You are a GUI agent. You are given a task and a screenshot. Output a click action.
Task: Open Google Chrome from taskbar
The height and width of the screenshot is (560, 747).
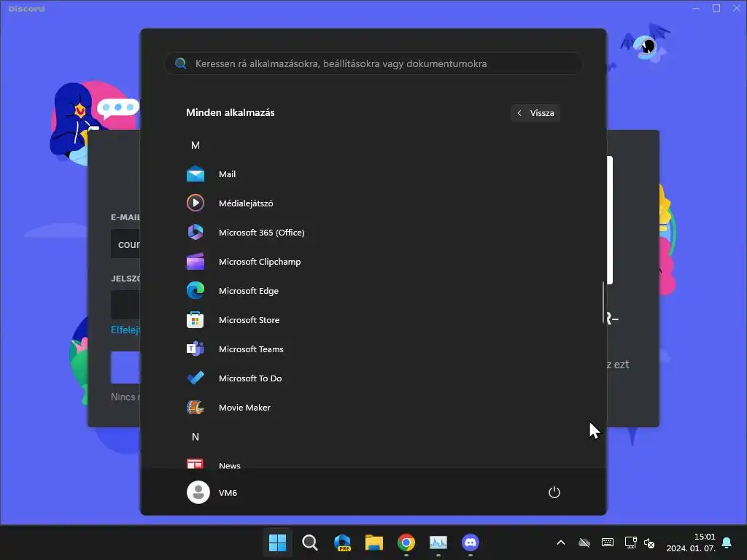pyautogui.click(x=406, y=542)
